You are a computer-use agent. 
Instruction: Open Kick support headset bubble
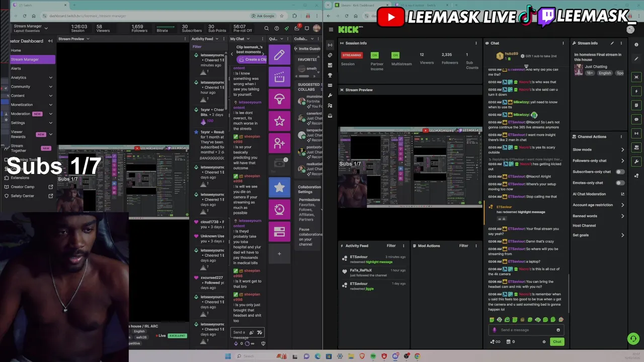[x=633, y=339]
